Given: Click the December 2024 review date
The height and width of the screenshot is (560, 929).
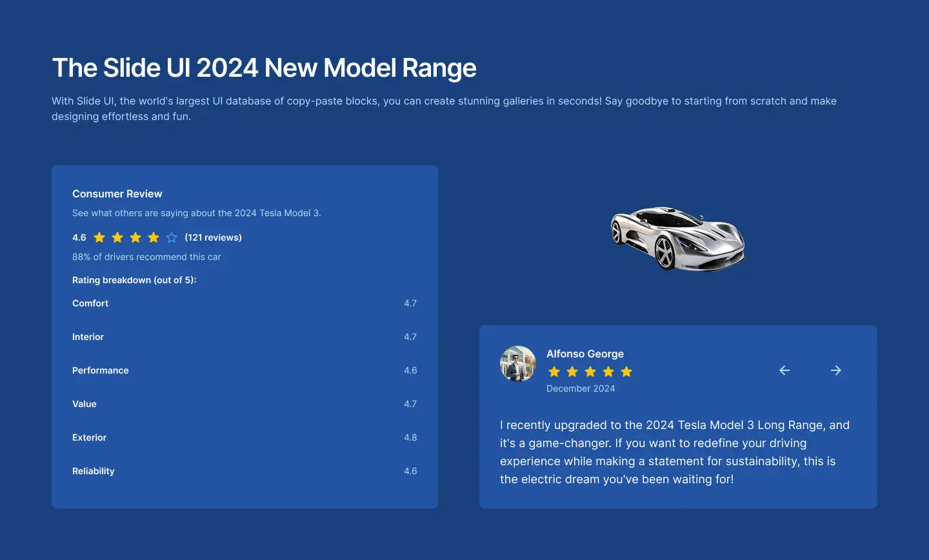Looking at the screenshot, I should click(581, 388).
